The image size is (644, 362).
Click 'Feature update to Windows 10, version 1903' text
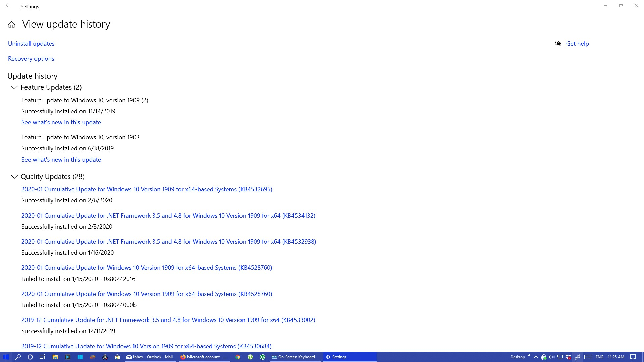coord(80,137)
